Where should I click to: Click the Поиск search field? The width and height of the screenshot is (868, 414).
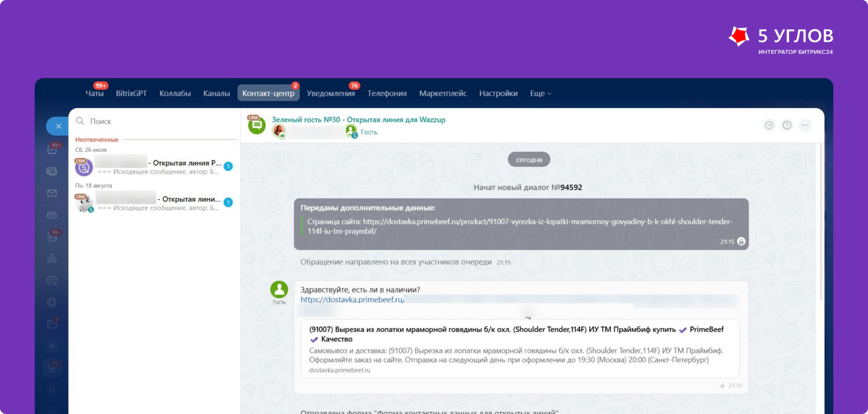[155, 121]
